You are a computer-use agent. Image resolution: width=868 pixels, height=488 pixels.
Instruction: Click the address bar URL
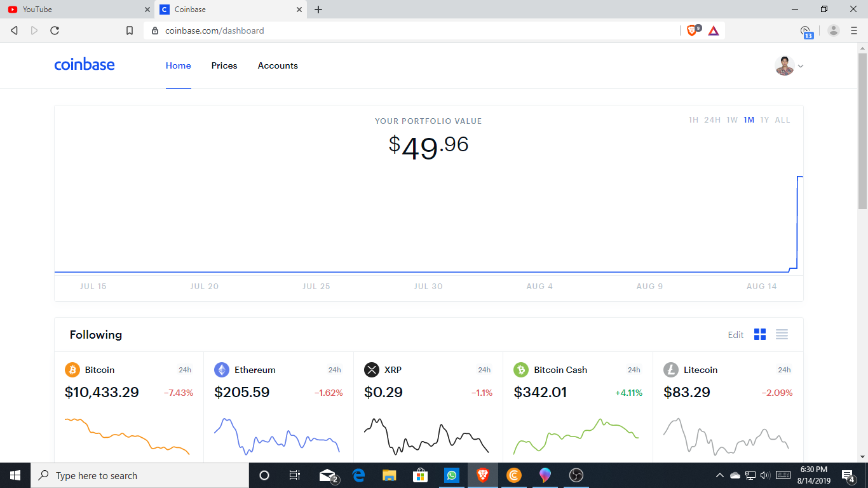click(x=215, y=30)
